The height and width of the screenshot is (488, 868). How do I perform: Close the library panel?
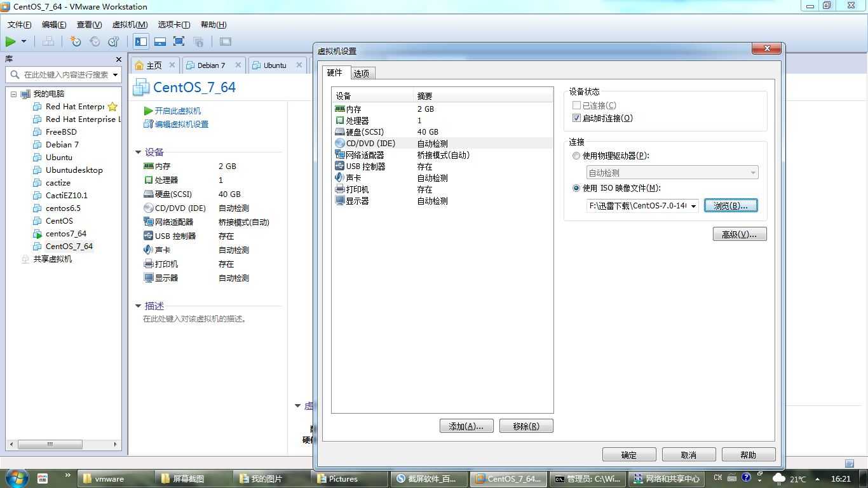(x=118, y=59)
